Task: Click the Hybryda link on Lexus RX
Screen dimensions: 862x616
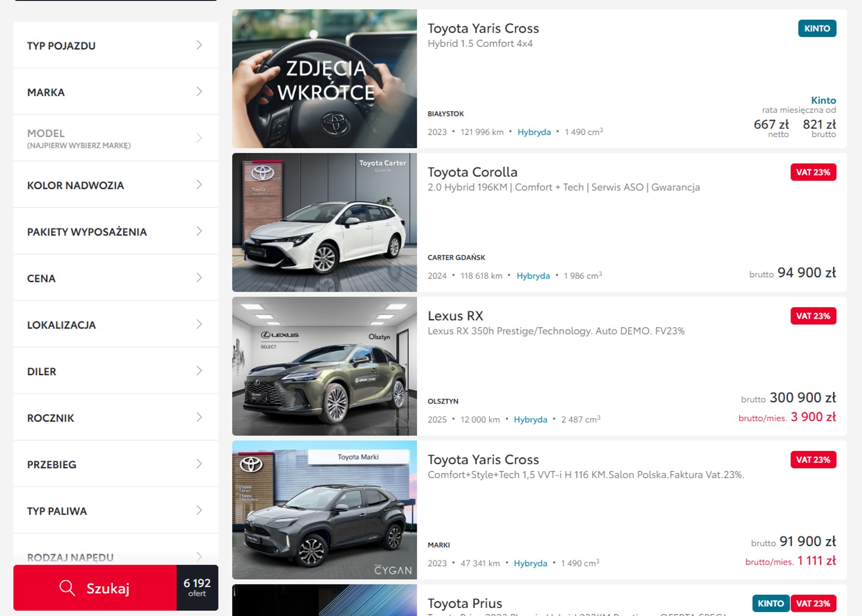Action: 530,419
